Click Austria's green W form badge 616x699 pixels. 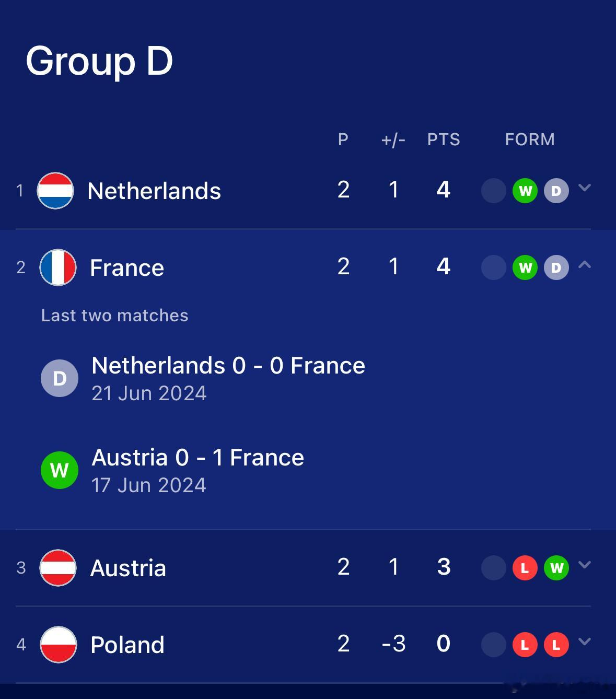[x=556, y=568]
